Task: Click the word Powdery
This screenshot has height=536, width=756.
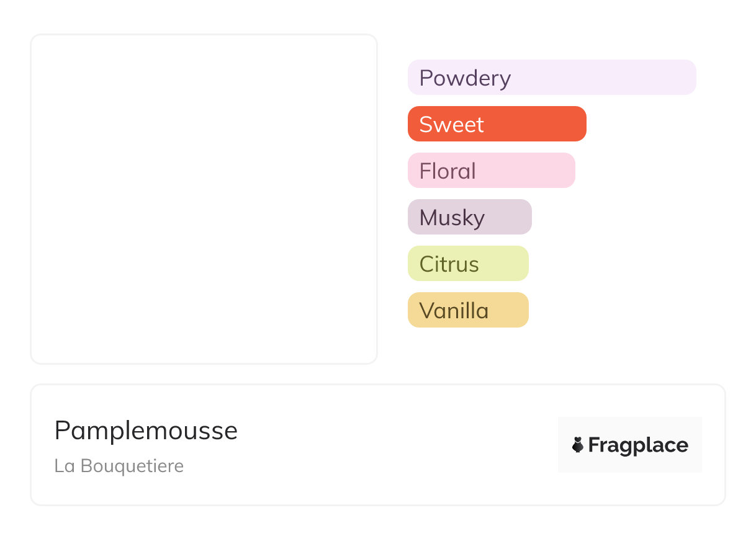Action: point(465,78)
